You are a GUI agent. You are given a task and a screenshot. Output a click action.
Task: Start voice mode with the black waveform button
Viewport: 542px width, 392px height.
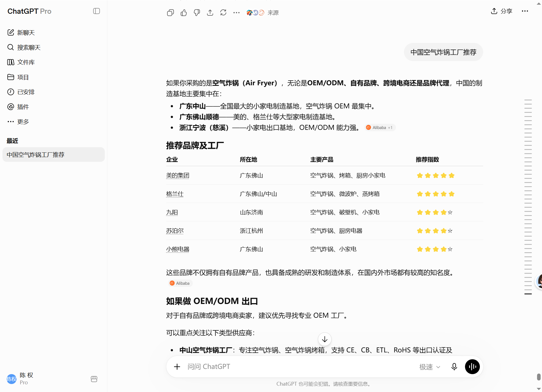pyautogui.click(x=472, y=367)
